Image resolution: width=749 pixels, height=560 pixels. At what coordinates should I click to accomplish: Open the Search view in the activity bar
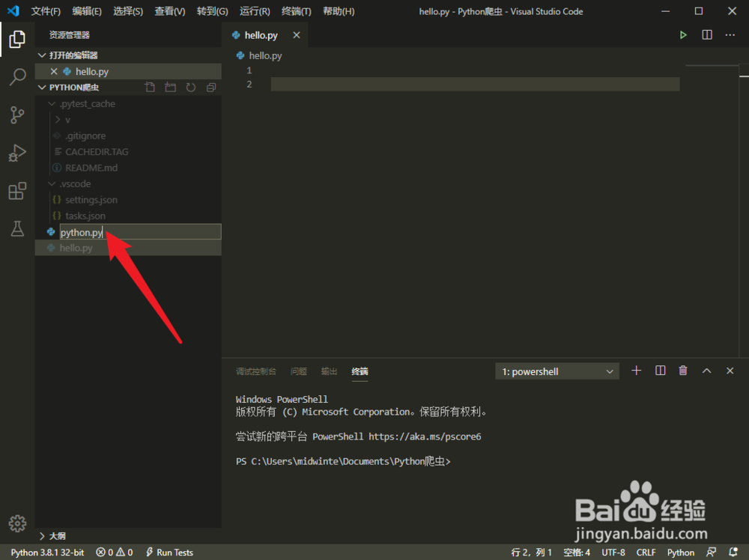click(17, 77)
